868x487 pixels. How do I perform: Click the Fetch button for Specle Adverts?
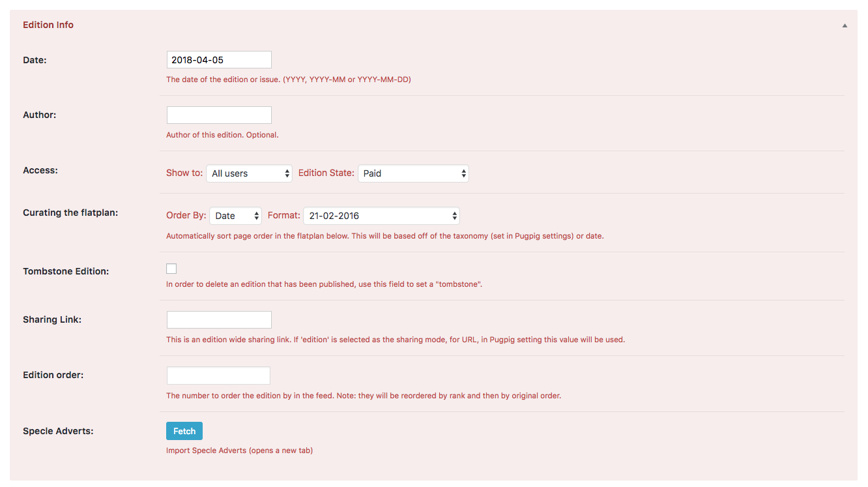tap(184, 431)
